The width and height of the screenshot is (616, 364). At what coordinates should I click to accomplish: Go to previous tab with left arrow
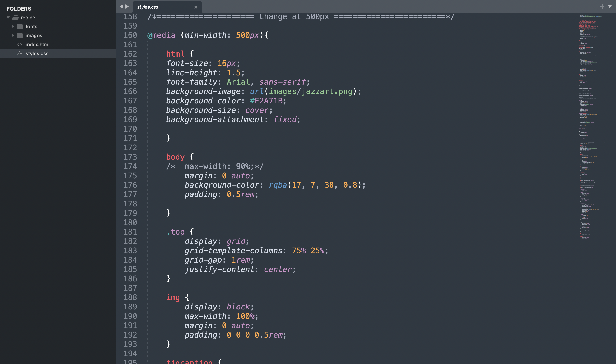coord(121,7)
